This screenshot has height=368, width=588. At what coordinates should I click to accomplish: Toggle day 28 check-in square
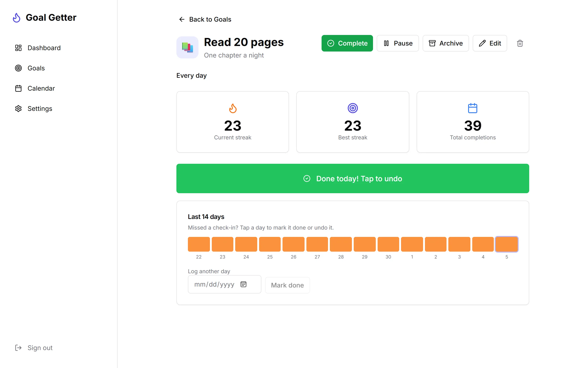(x=341, y=244)
